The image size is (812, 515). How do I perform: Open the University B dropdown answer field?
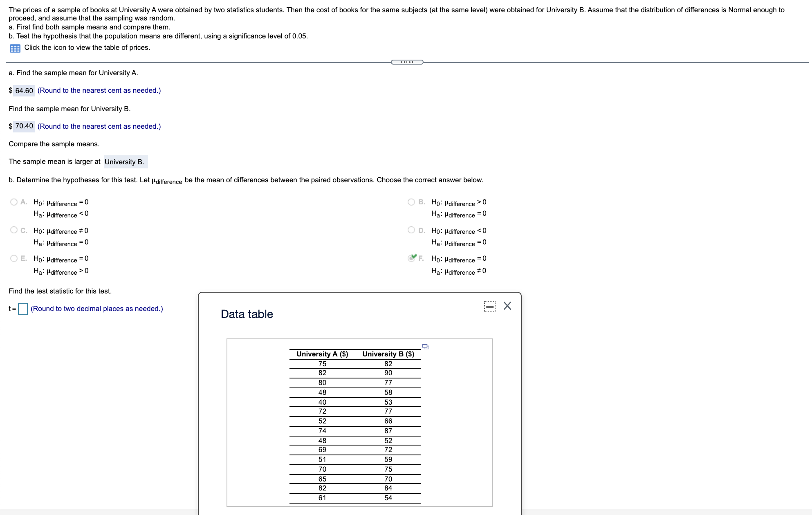(125, 162)
